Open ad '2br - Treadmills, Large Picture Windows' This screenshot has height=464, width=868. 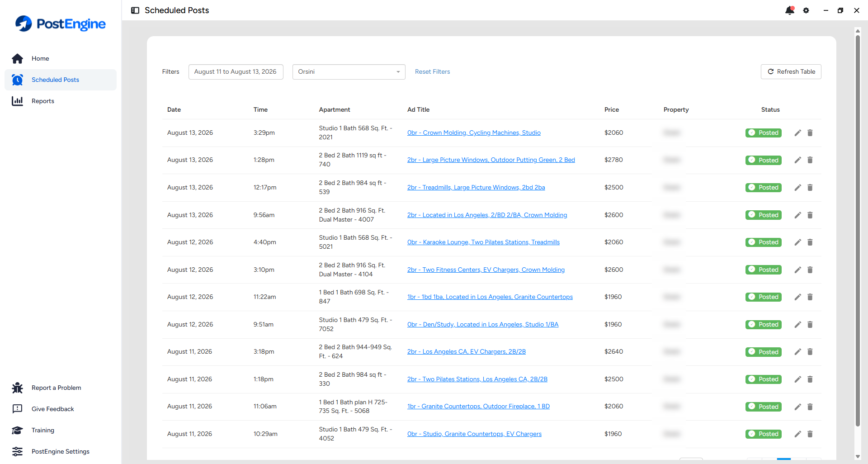tap(476, 188)
